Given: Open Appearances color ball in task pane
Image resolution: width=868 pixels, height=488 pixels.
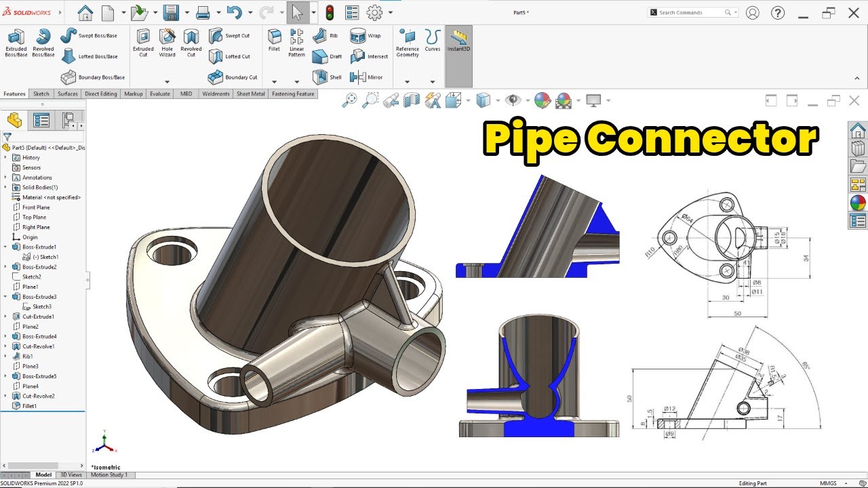Looking at the screenshot, I should (x=858, y=203).
